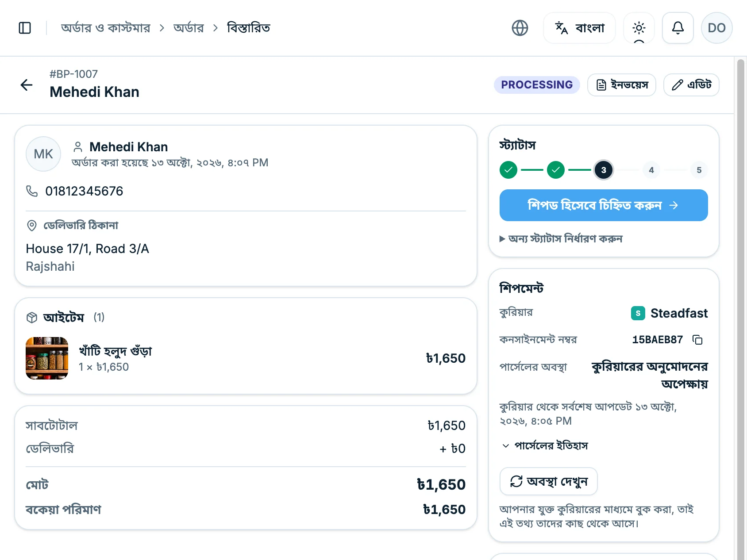Click the শিপড হিসেবে চিহ্নিত করুন button

pyautogui.click(x=604, y=205)
